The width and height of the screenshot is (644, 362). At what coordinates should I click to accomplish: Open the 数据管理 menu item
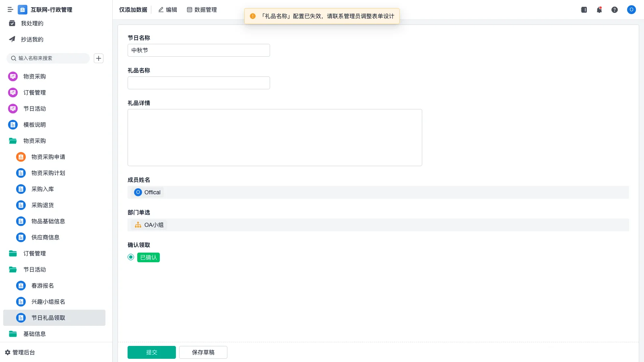pos(202,9)
